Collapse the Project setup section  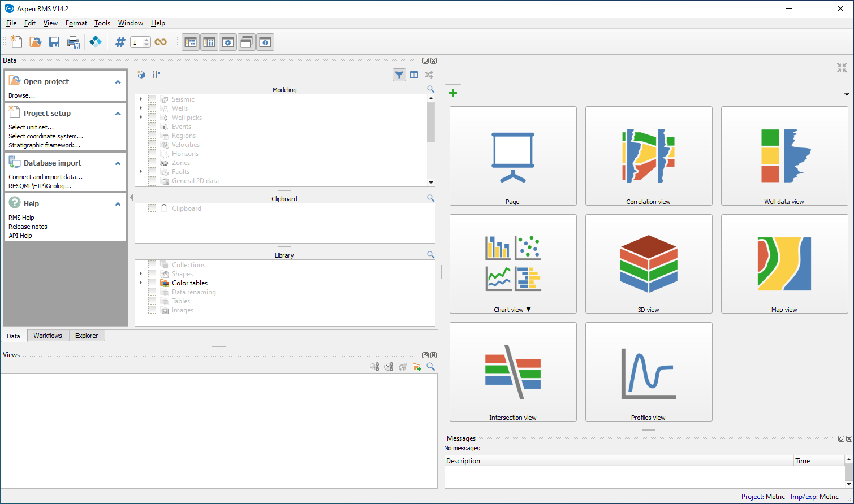118,114
